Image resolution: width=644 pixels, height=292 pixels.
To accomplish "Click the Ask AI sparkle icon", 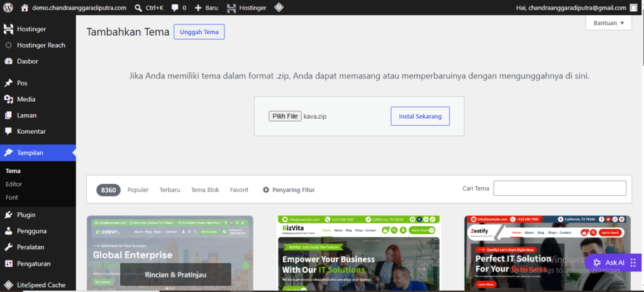I will click(x=597, y=262).
